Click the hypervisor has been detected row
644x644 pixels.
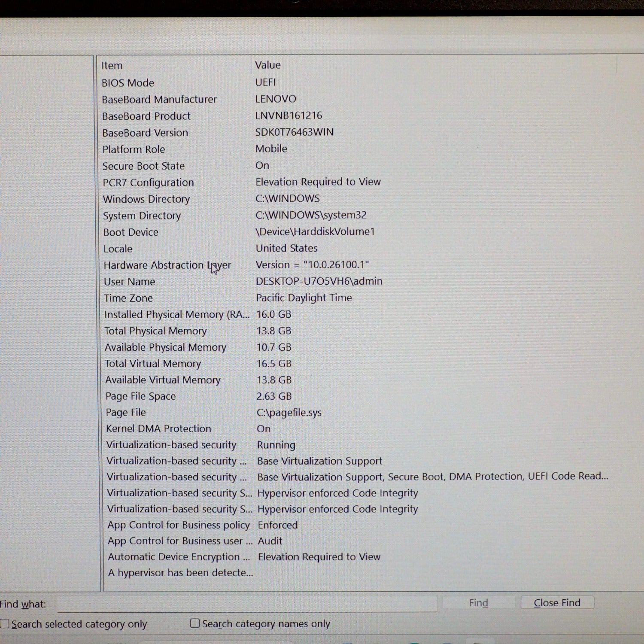(180, 573)
